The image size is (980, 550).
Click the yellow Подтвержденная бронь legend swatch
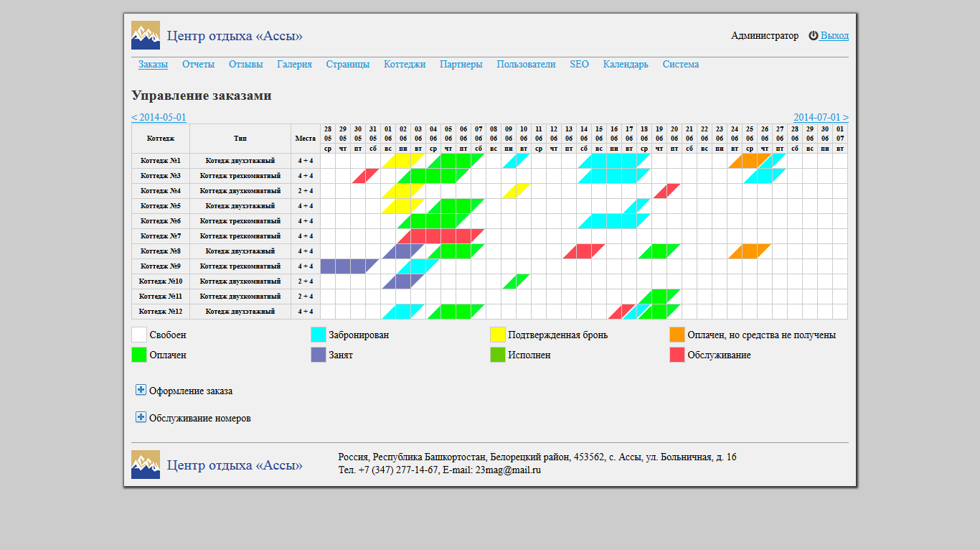click(498, 335)
